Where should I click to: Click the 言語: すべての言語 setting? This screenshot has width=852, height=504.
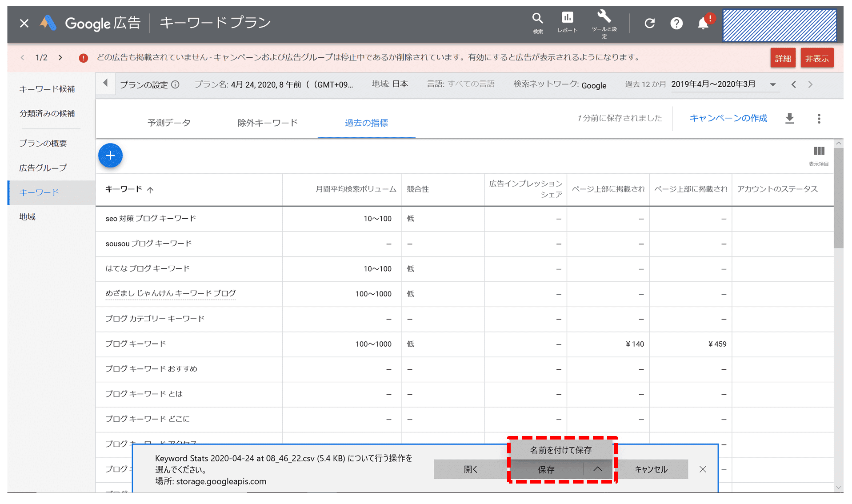pos(460,84)
